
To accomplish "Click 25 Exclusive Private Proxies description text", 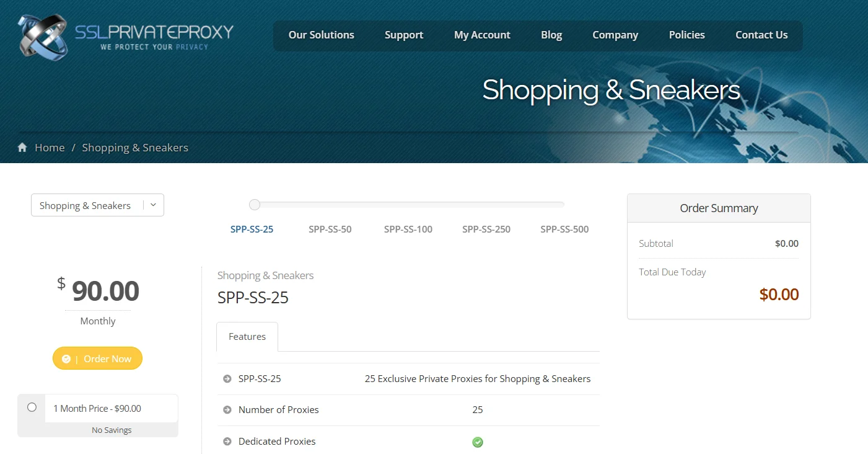I will 478,378.
